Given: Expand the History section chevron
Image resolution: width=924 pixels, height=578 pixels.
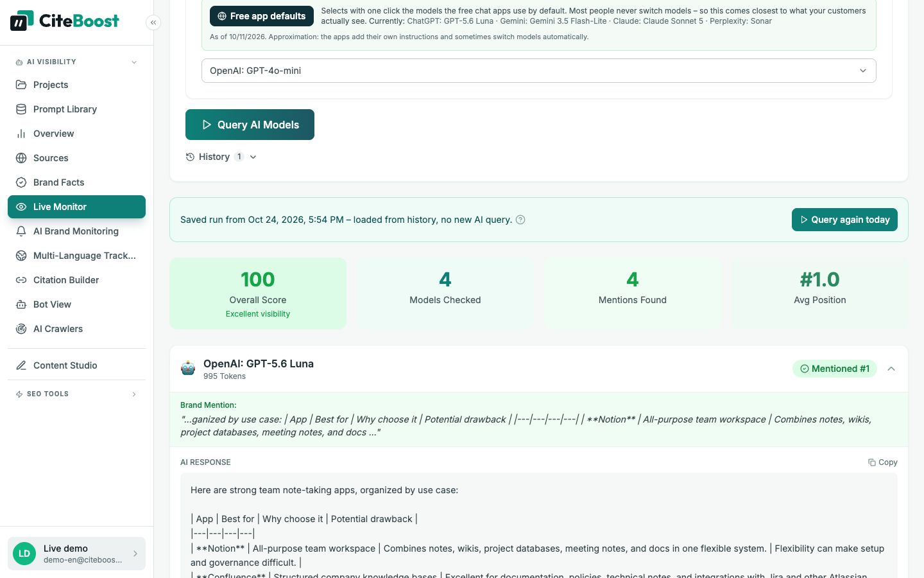Looking at the screenshot, I should [253, 157].
